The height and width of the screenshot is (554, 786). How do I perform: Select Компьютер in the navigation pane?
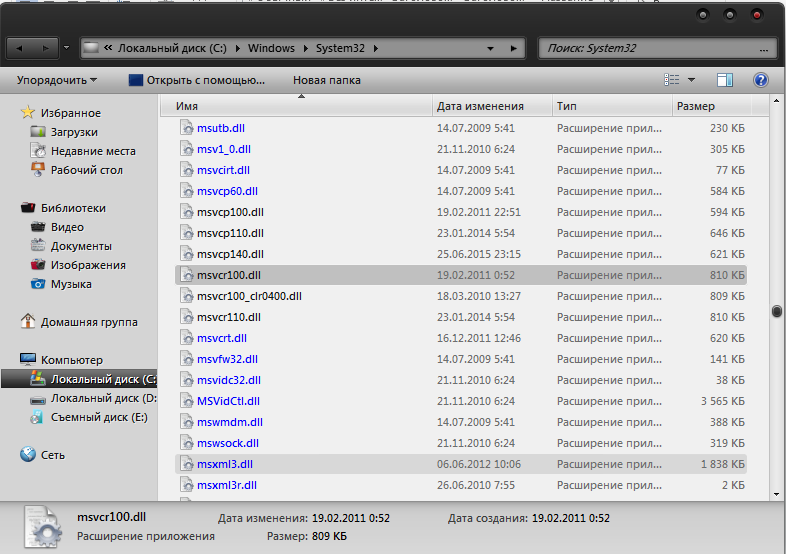click(x=72, y=360)
